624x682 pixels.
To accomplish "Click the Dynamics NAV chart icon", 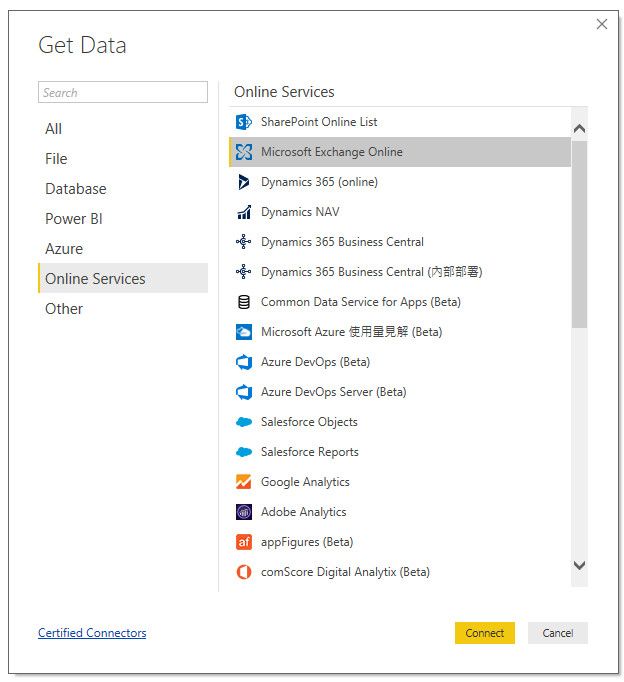I will click(243, 212).
